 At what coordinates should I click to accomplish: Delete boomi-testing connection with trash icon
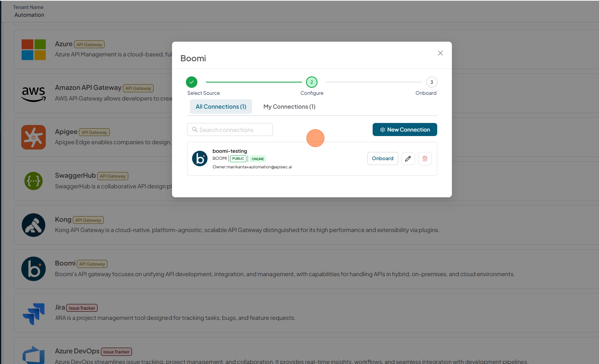425,159
